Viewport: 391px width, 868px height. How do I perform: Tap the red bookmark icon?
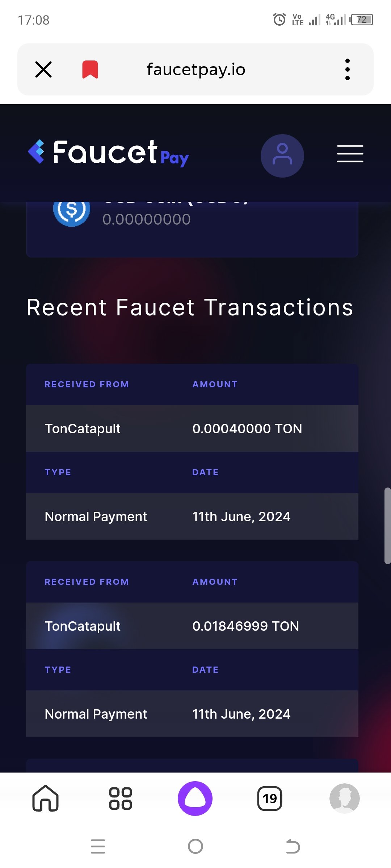click(90, 69)
